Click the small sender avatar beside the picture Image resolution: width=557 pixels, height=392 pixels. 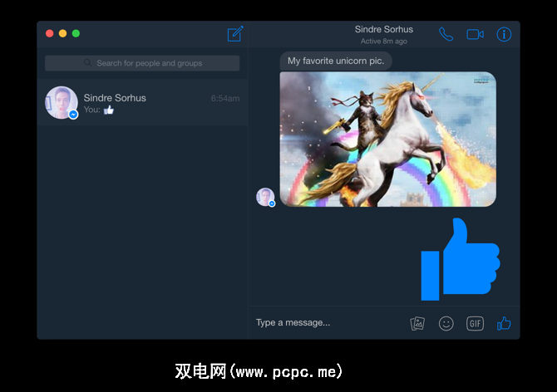[x=265, y=197]
